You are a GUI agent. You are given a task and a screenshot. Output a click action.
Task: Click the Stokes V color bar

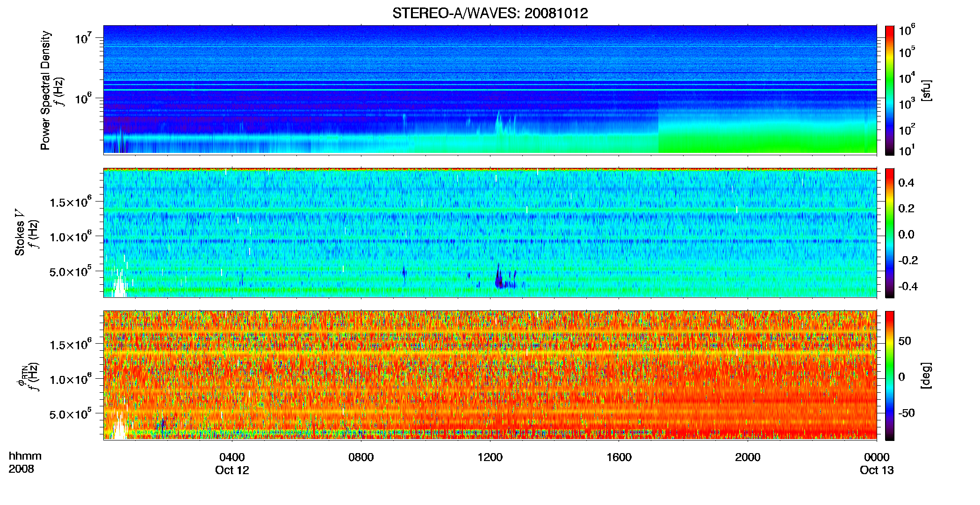pos(890,233)
